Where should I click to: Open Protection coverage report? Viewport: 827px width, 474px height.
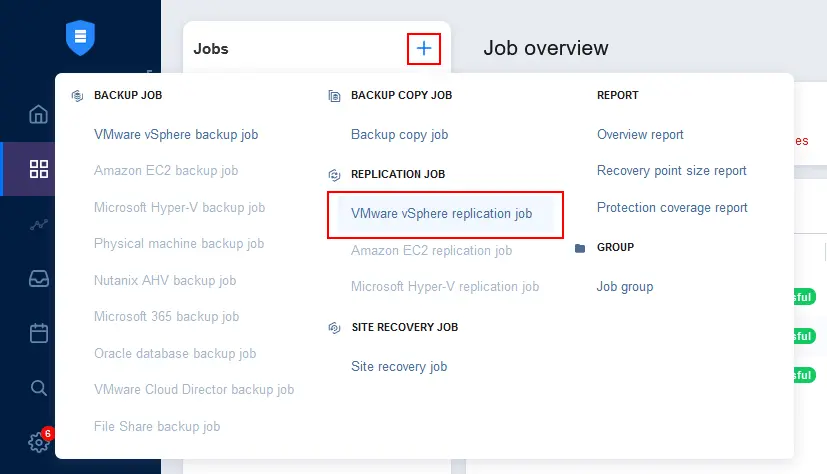pyautogui.click(x=672, y=207)
